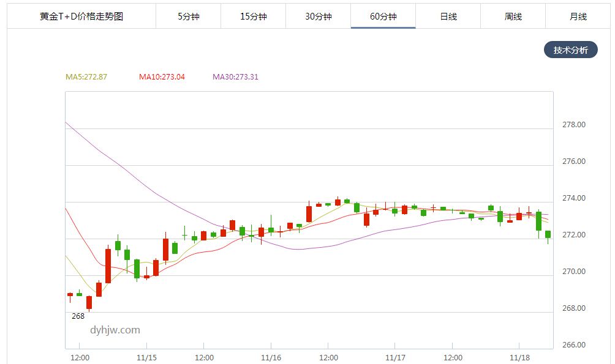Switch to the 5分钟 timeframe tab

[188, 17]
